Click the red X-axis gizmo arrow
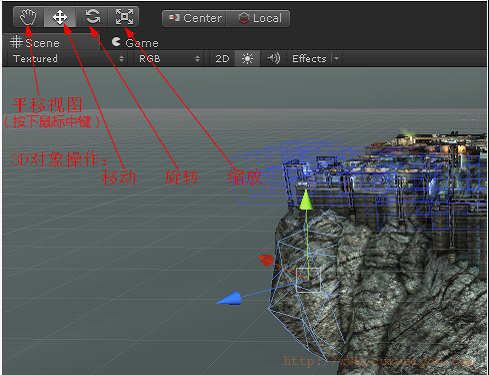489x375 pixels. [x=266, y=260]
